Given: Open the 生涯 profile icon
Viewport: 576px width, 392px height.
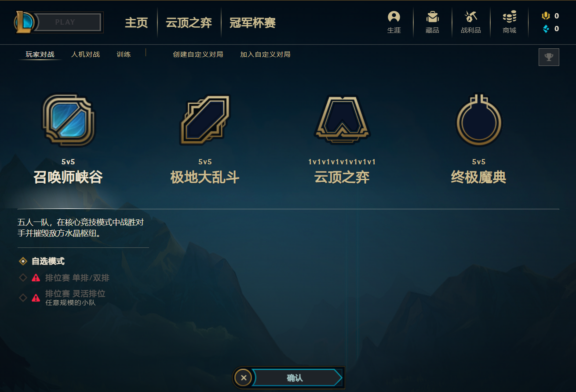Looking at the screenshot, I should coord(394,17).
